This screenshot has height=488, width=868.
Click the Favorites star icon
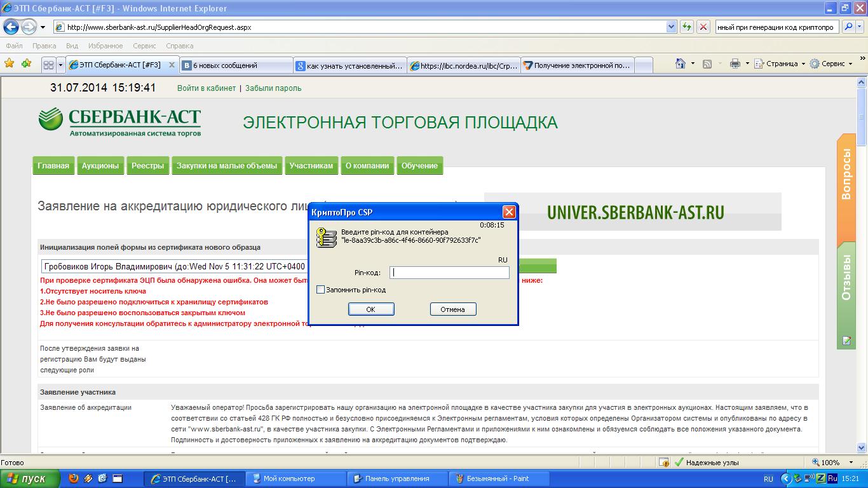(9, 64)
